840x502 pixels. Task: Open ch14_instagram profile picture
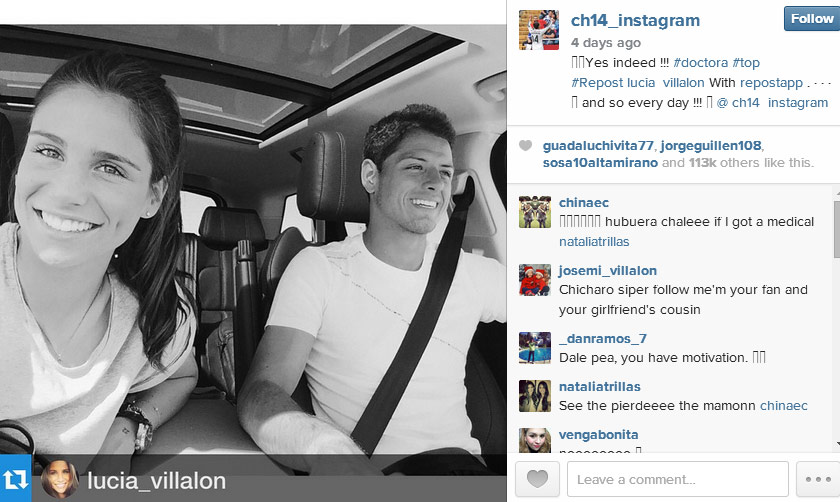pyautogui.click(x=539, y=30)
